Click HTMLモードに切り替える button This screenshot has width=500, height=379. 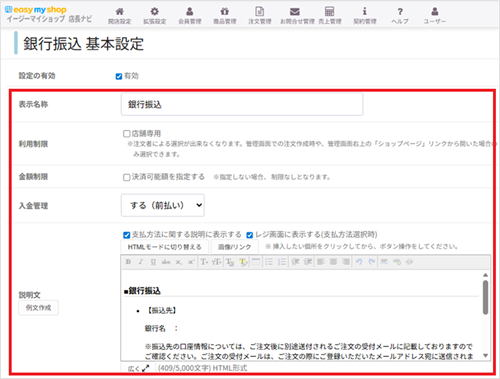(165, 247)
